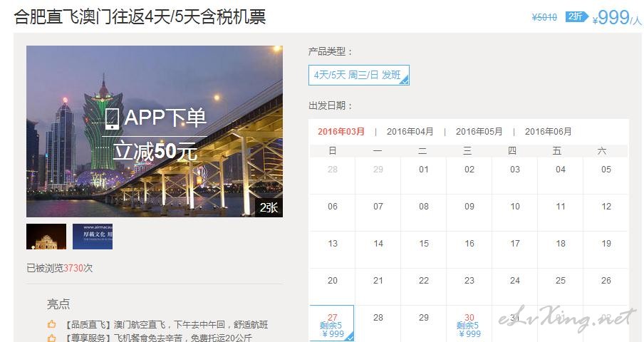Click calendar date 29 in last row
The image size is (644, 342).
(x=423, y=318)
